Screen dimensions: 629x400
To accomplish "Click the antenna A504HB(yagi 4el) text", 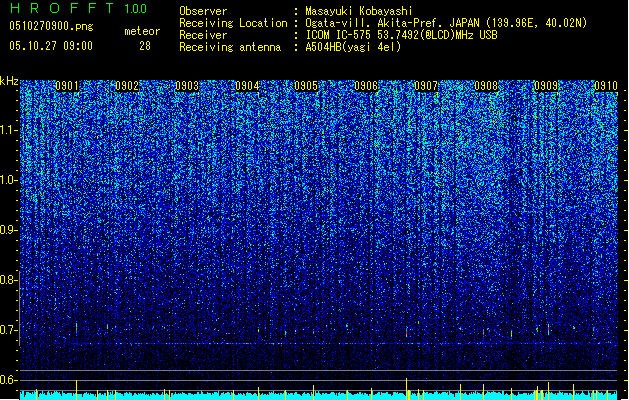I will [x=353, y=47].
